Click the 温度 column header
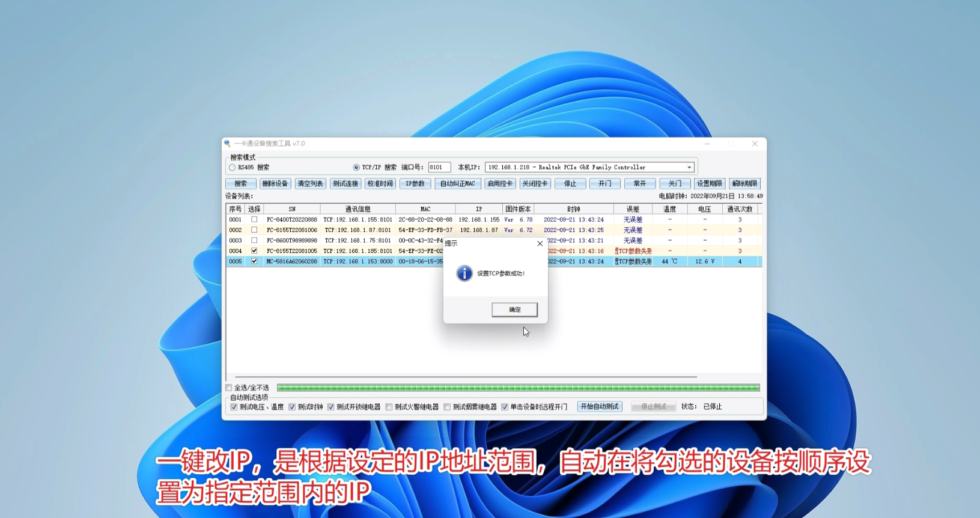980x518 pixels. point(669,209)
